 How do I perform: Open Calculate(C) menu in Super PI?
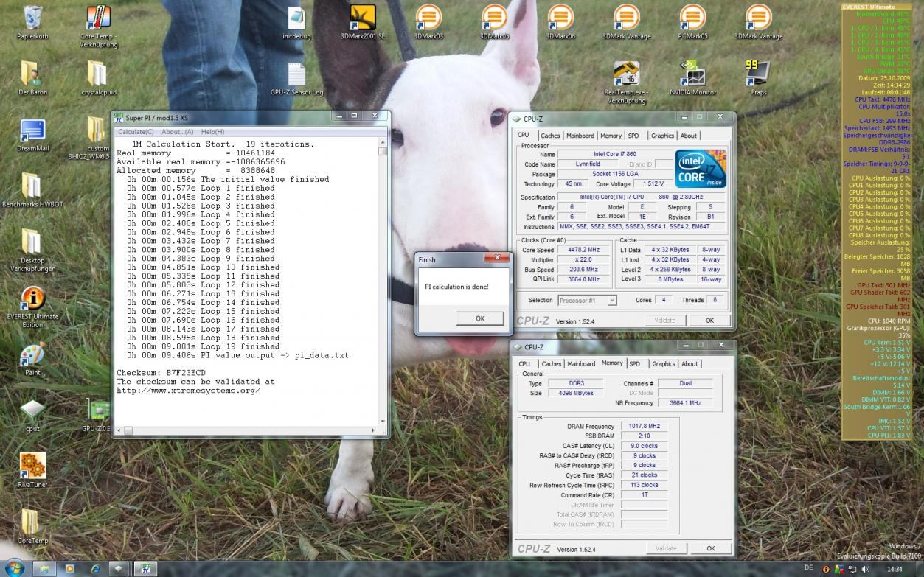(x=136, y=131)
